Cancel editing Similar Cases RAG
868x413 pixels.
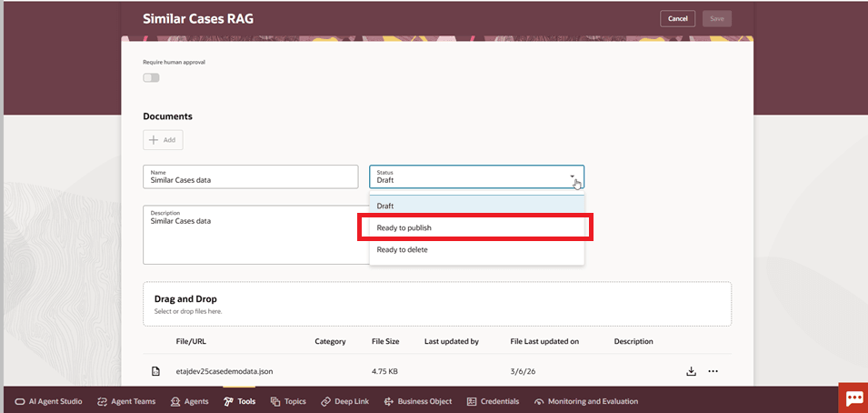pos(677,18)
